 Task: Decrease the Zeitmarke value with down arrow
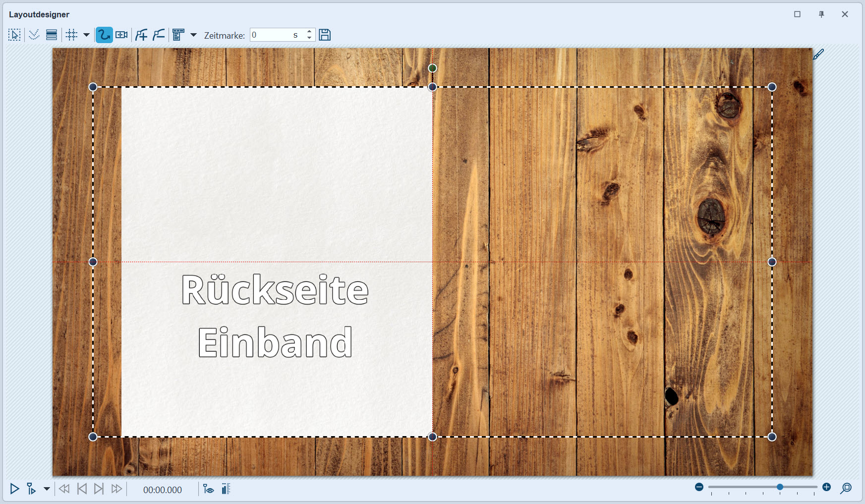coord(309,38)
